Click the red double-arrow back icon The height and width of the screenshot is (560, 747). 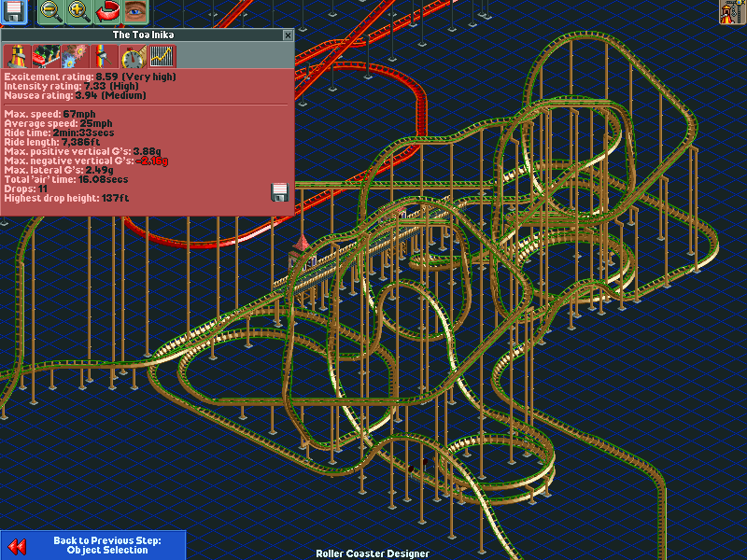(17, 546)
